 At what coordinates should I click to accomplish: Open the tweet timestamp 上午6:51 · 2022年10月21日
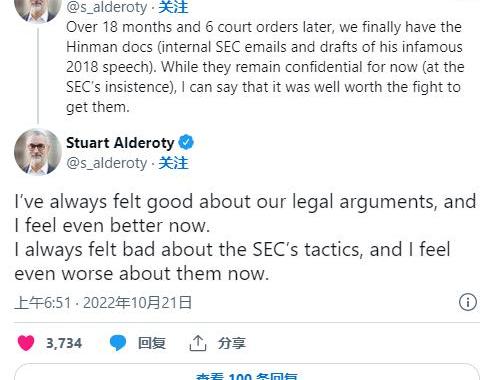pos(103,303)
